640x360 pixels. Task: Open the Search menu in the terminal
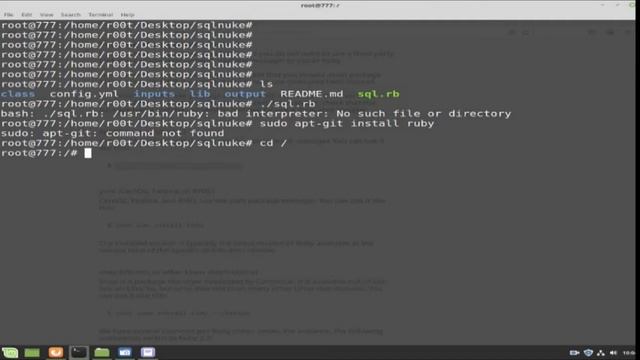(x=71, y=15)
